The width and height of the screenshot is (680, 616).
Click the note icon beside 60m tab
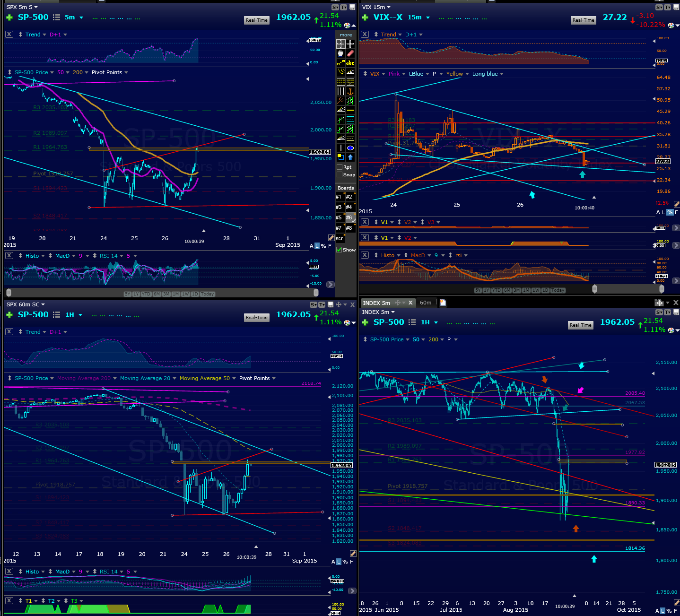(443, 303)
